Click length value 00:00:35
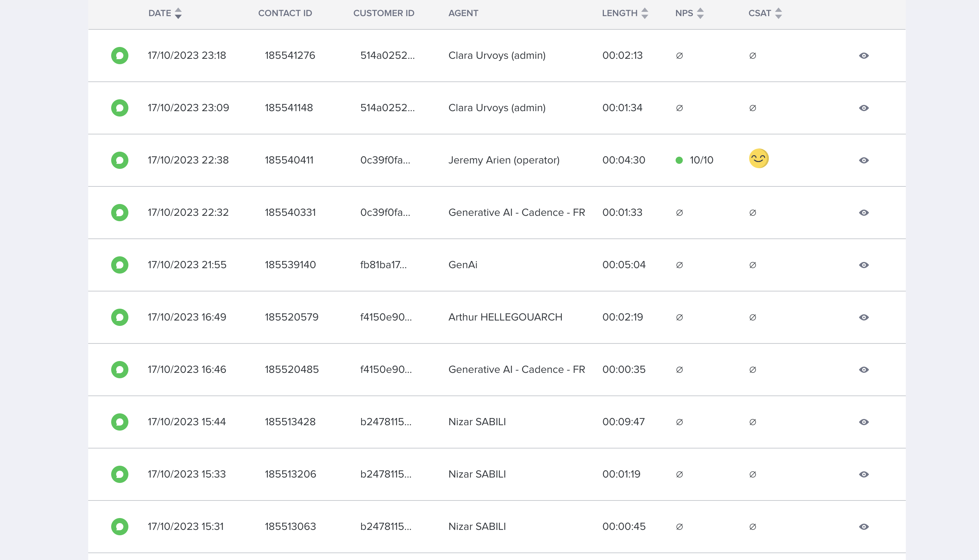 coord(624,369)
